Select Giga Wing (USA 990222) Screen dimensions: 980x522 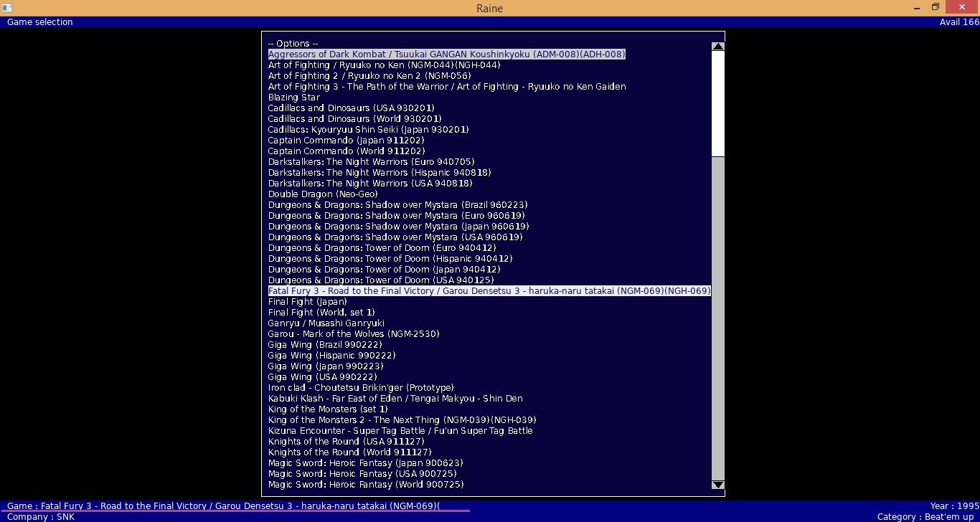(322, 377)
